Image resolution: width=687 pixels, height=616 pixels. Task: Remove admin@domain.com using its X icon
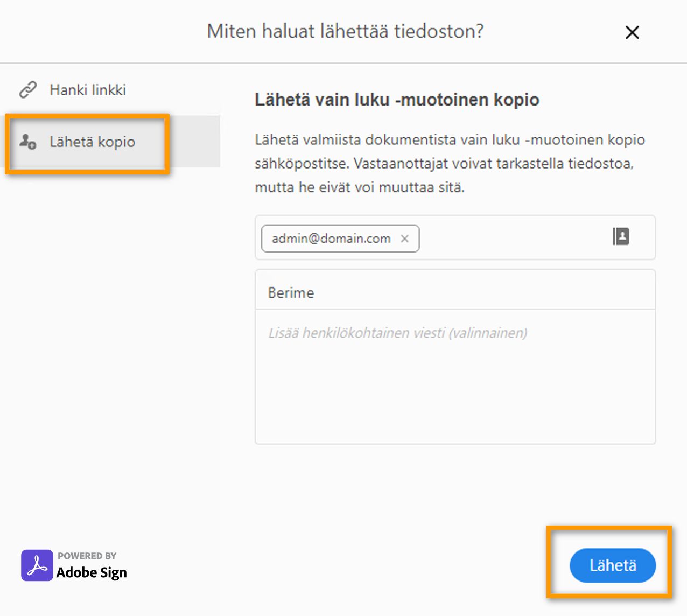[x=405, y=239]
